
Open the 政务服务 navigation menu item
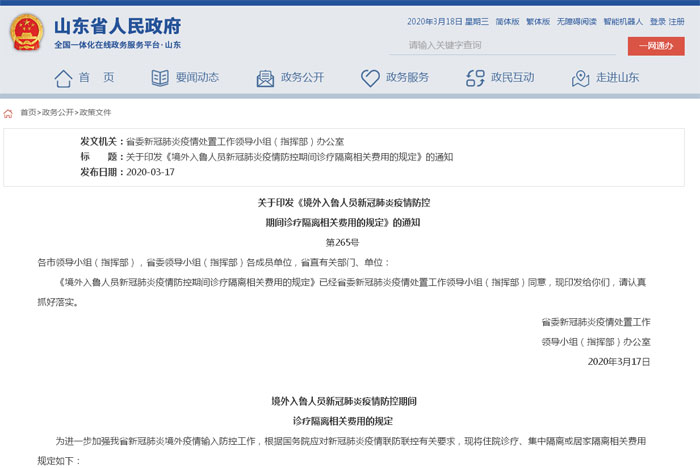click(x=407, y=78)
